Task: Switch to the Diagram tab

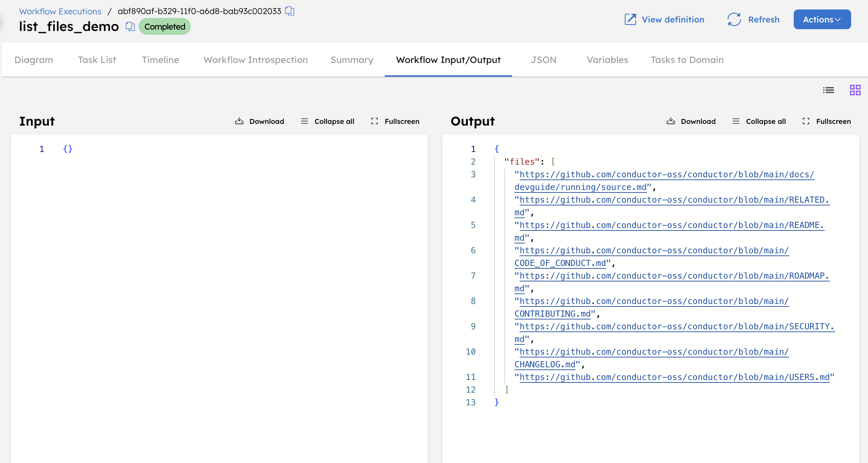Action: pyautogui.click(x=33, y=60)
